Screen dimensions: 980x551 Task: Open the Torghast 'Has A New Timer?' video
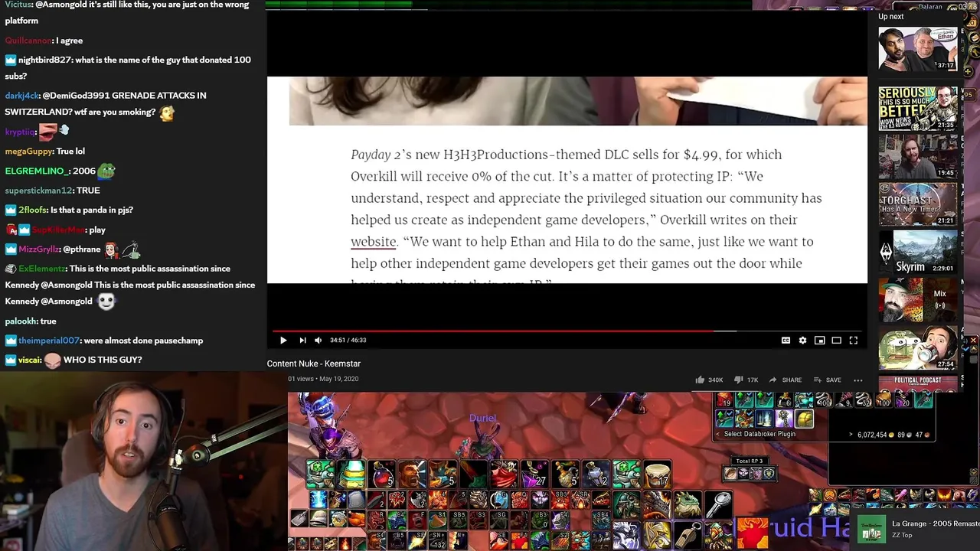[x=917, y=204]
